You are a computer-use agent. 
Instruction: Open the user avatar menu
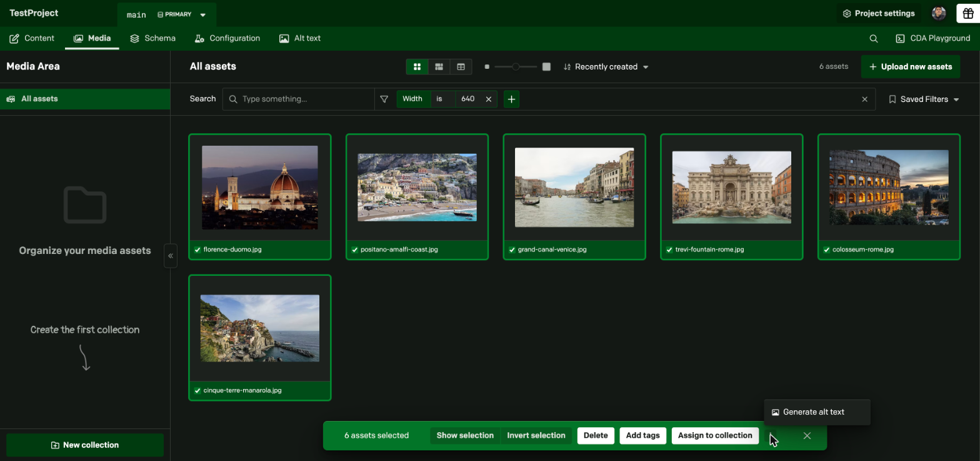939,13
